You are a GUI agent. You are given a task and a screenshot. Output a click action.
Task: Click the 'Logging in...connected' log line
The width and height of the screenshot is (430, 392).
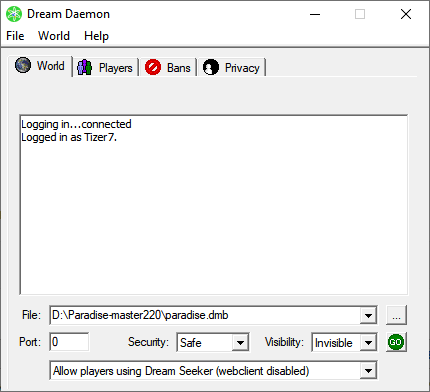(76, 124)
